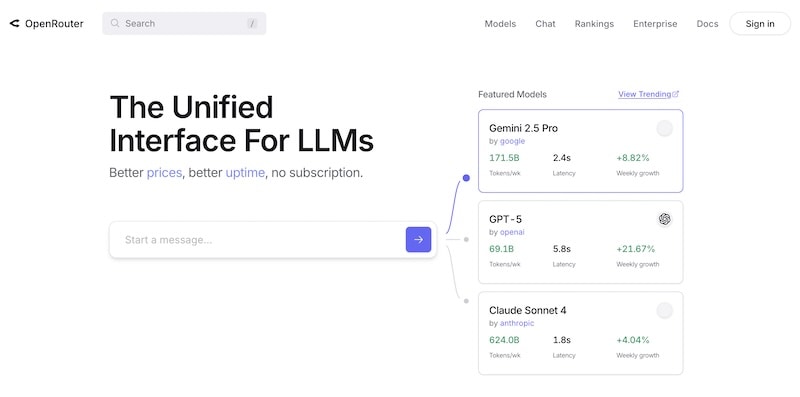Viewport: 800px width, 397px height.
Task: Select the purple connector dot for Gemini
Action: coord(466,178)
